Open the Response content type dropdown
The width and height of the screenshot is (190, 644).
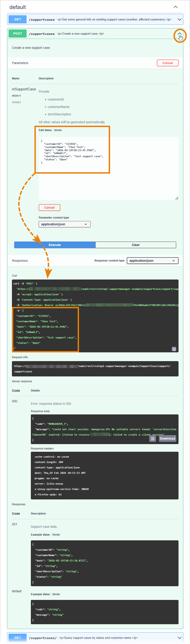(152, 260)
